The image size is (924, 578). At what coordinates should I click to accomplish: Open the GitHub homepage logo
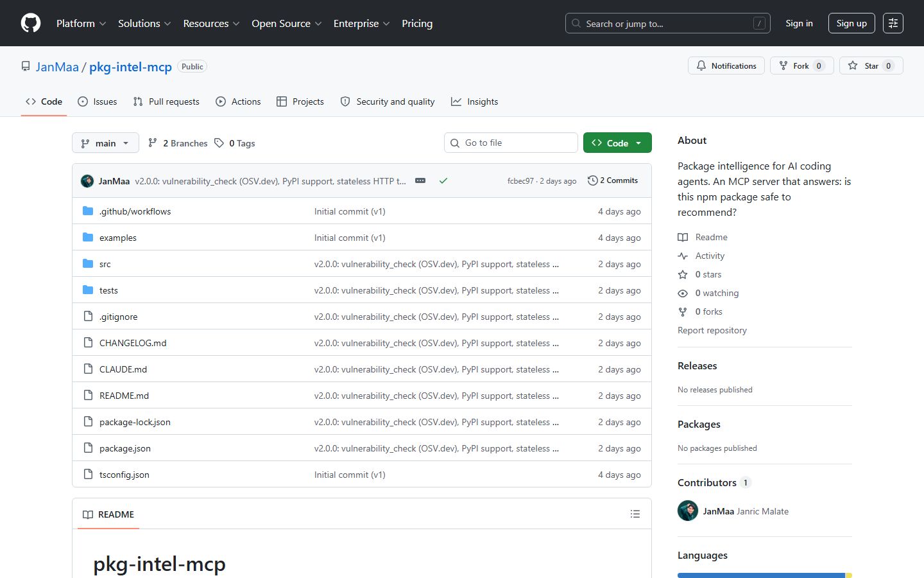click(31, 23)
